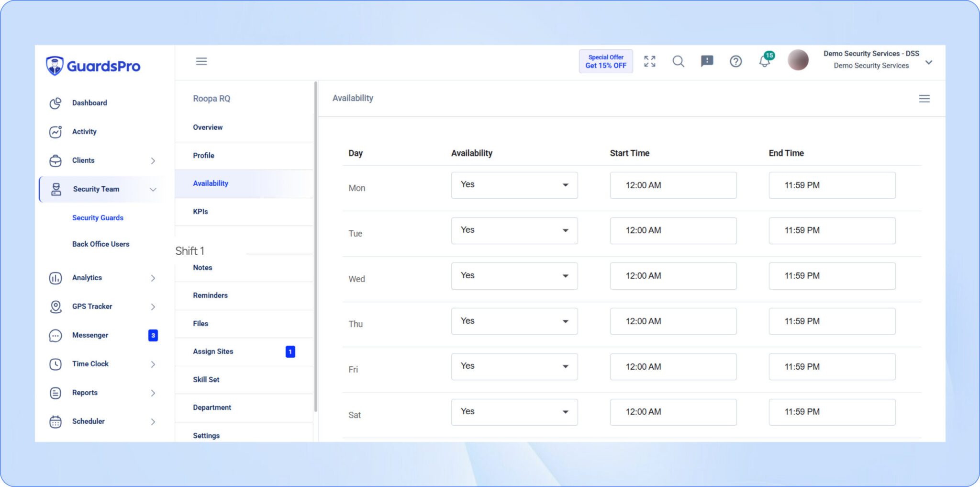The width and height of the screenshot is (980, 487).
Task: Edit Thursday start time field
Action: tap(673, 321)
